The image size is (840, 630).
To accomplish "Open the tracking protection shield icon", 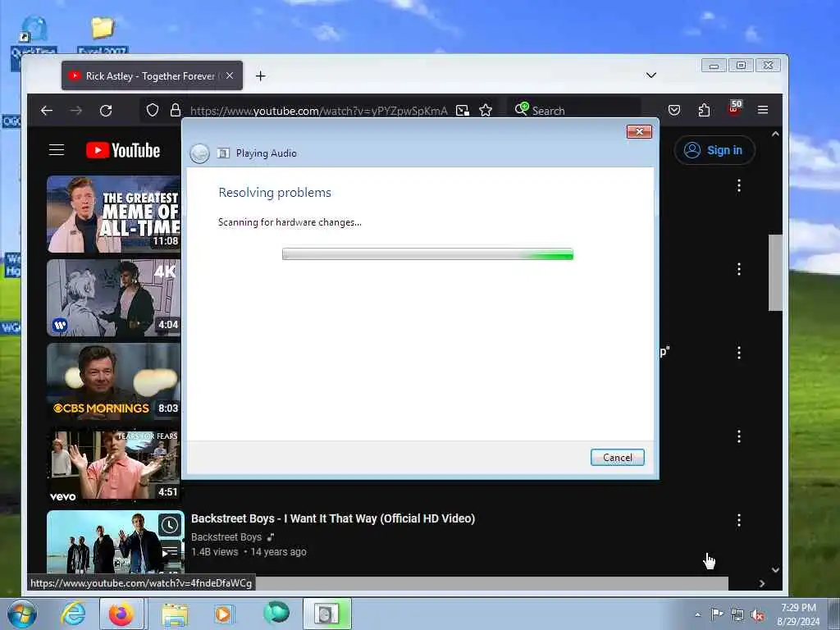I will (153, 111).
